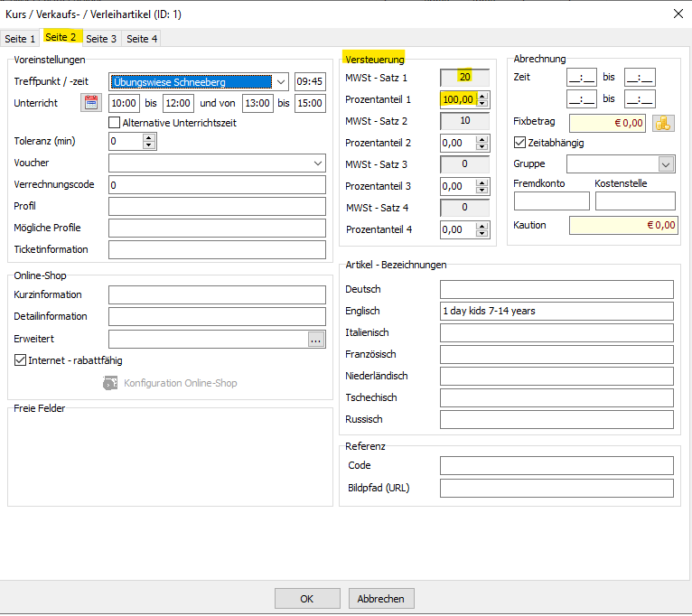
Task: Click the Profil input field
Action: [217, 207]
